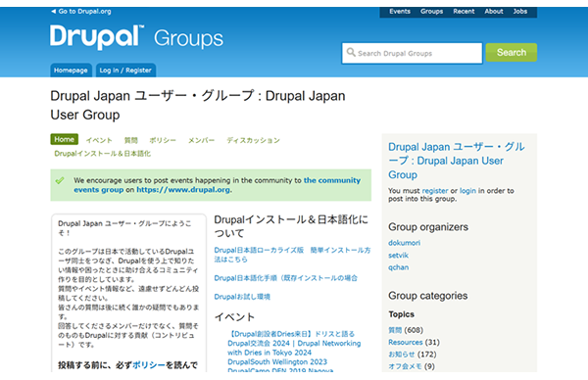Select the Log in / Register tab
The width and height of the screenshot is (588, 380).
tap(125, 71)
